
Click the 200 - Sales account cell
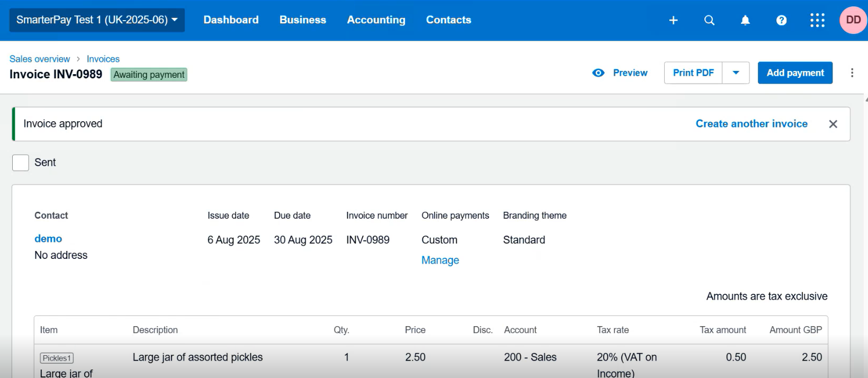pyautogui.click(x=530, y=357)
